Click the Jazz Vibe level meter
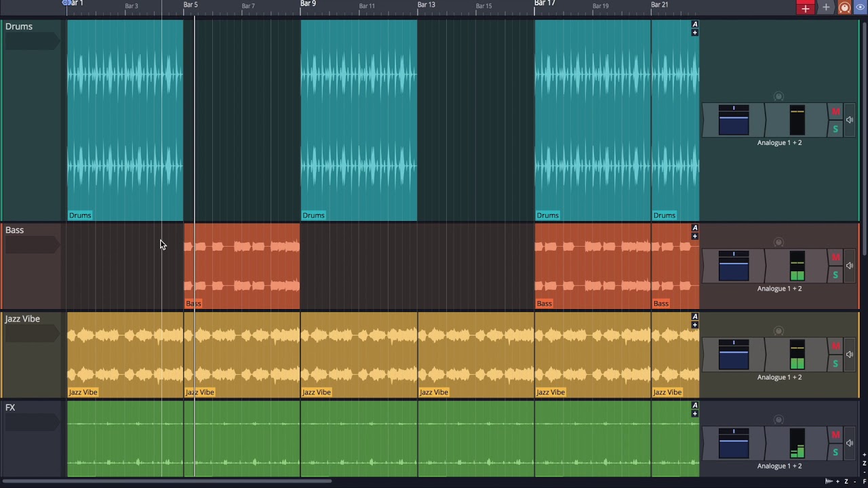 click(797, 354)
